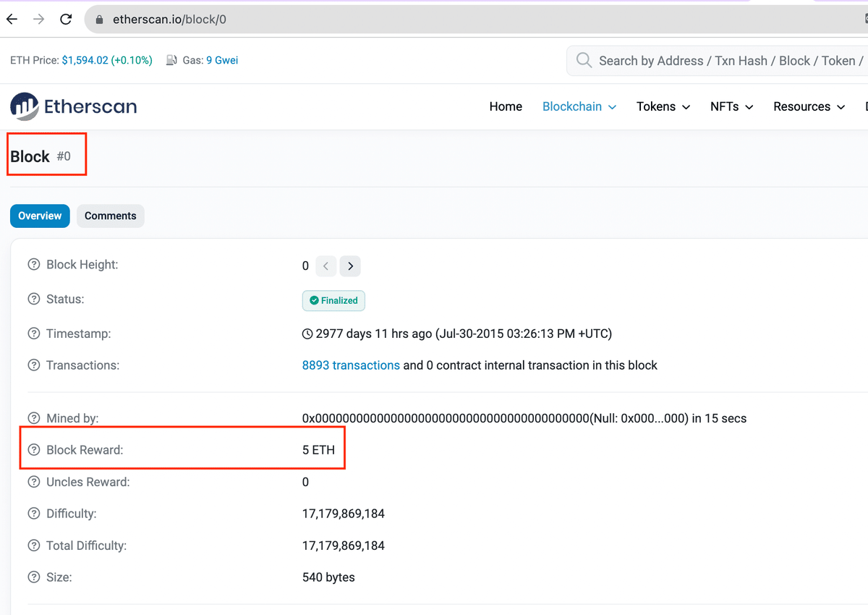Expand the NFTs dropdown menu
Viewport: 868px width, 615px height.
pos(732,106)
